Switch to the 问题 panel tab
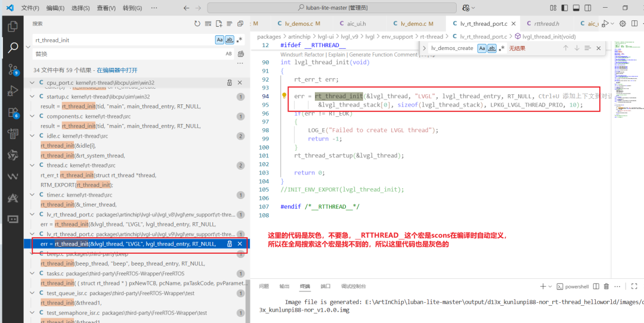 264,287
